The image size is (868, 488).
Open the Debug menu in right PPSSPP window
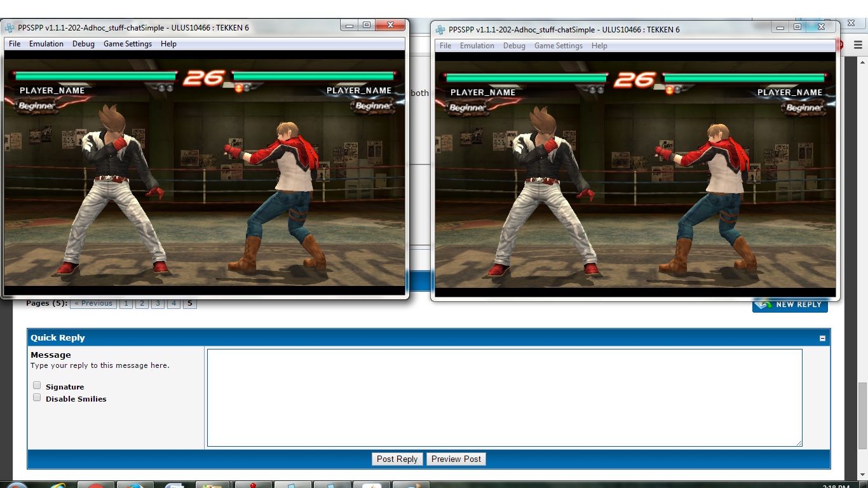(x=514, y=46)
